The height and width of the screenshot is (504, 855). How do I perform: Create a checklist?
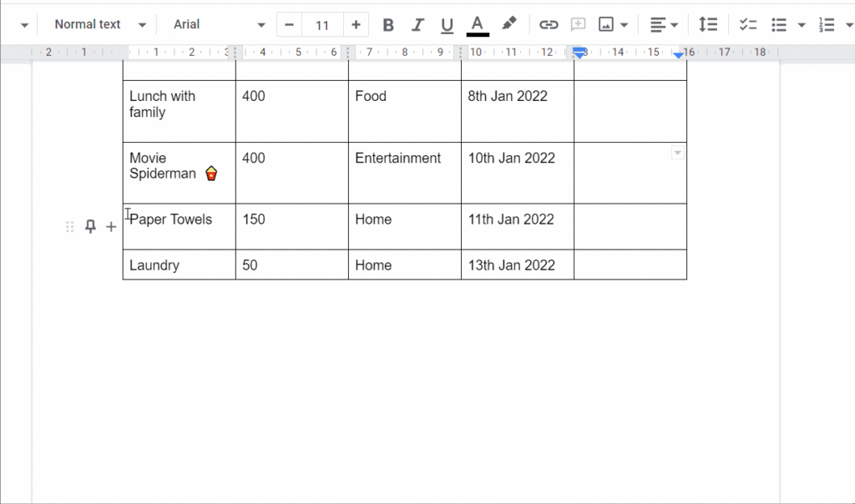click(x=747, y=24)
